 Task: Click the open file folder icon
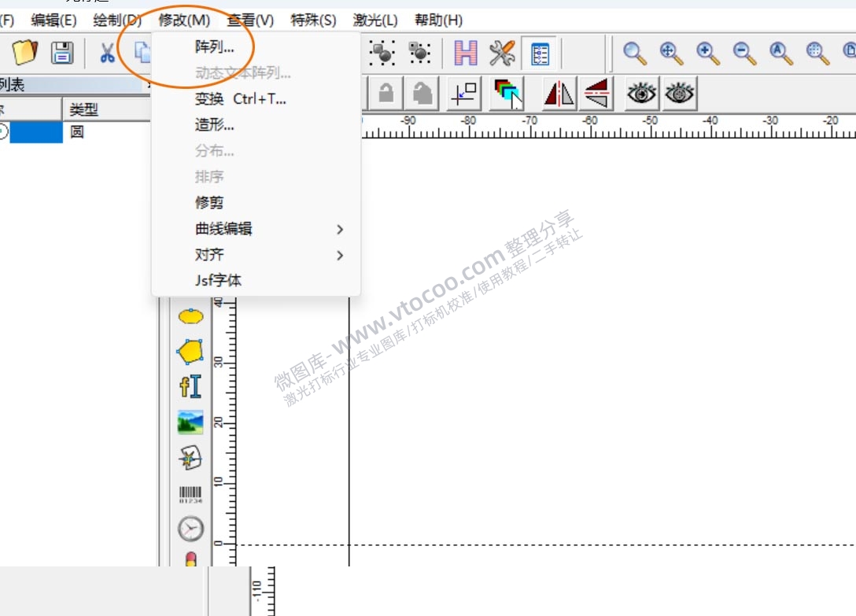click(25, 53)
